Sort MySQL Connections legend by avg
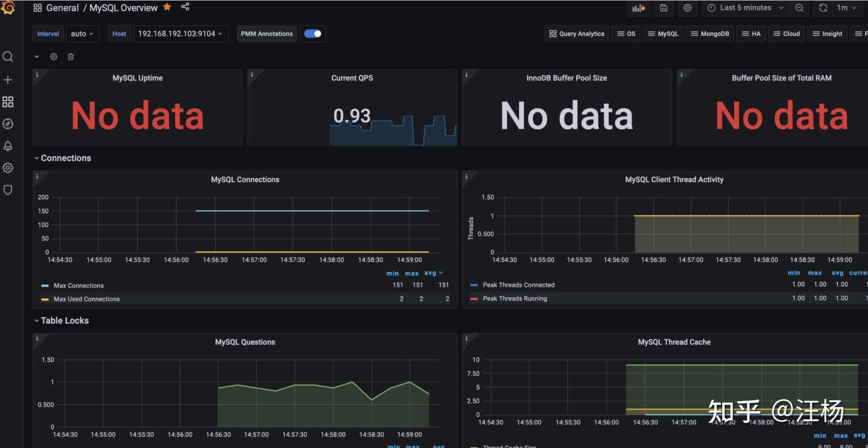 [x=433, y=273]
